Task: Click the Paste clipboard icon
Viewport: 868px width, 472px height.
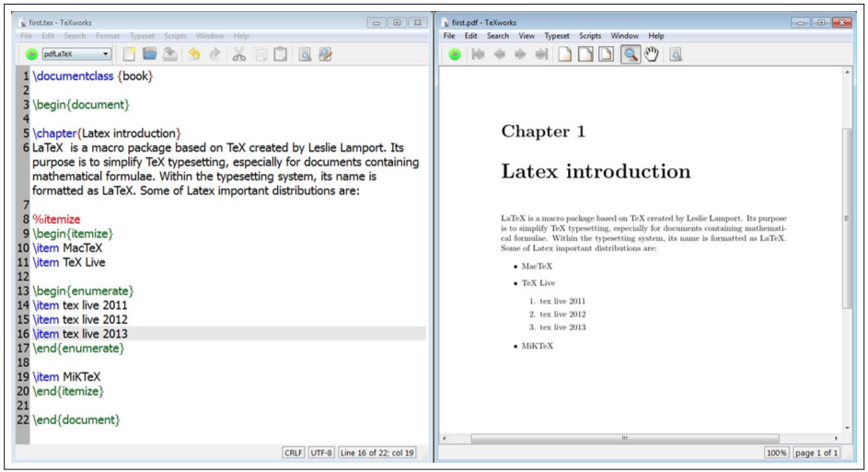Action: pos(281,54)
